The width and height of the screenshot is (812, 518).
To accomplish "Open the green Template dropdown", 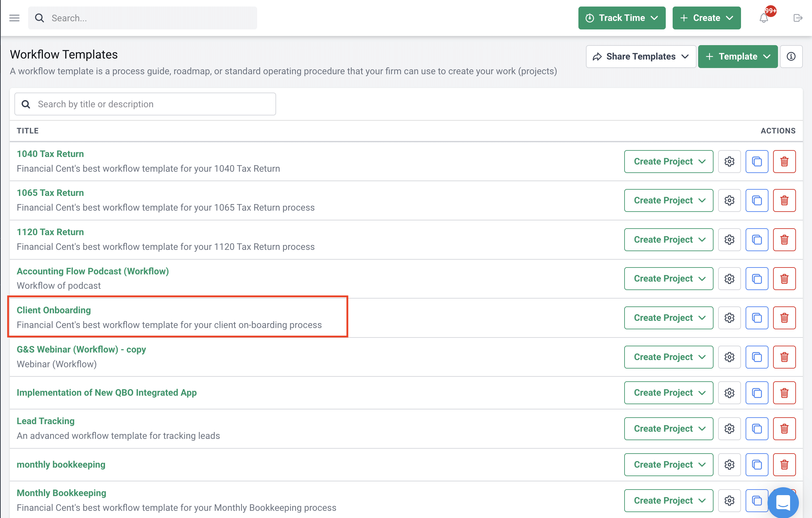I will tap(738, 56).
